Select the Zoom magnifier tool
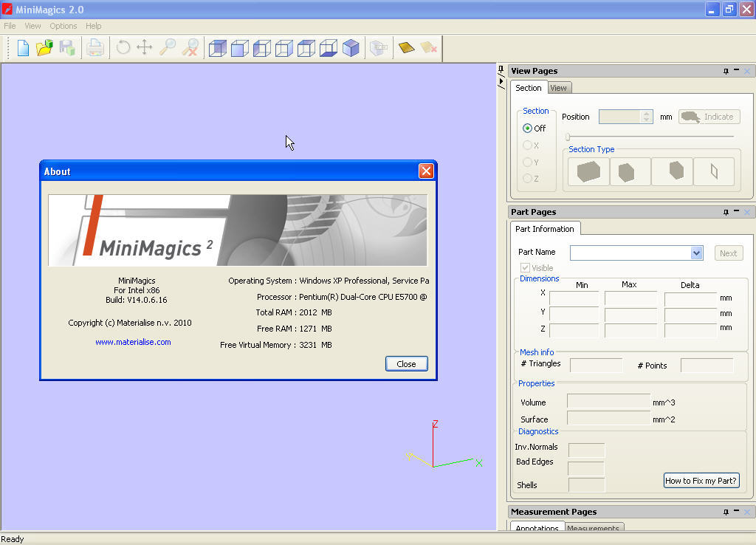This screenshot has height=545, width=756. click(x=168, y=47)
